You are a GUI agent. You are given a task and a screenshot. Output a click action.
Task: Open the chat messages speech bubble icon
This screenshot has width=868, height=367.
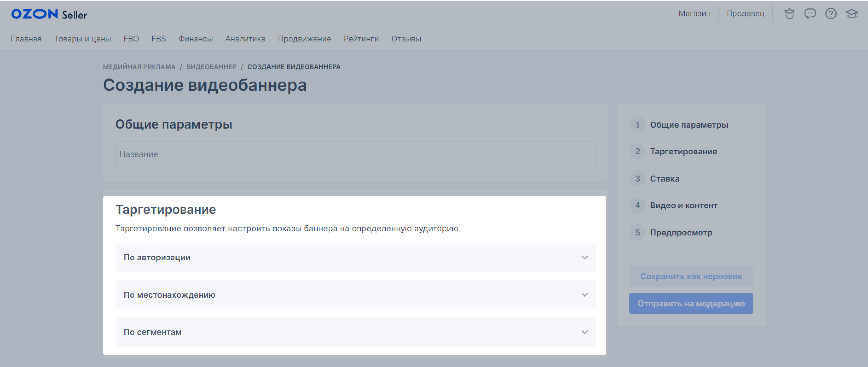pyautogui.click(x=810, y=14)
